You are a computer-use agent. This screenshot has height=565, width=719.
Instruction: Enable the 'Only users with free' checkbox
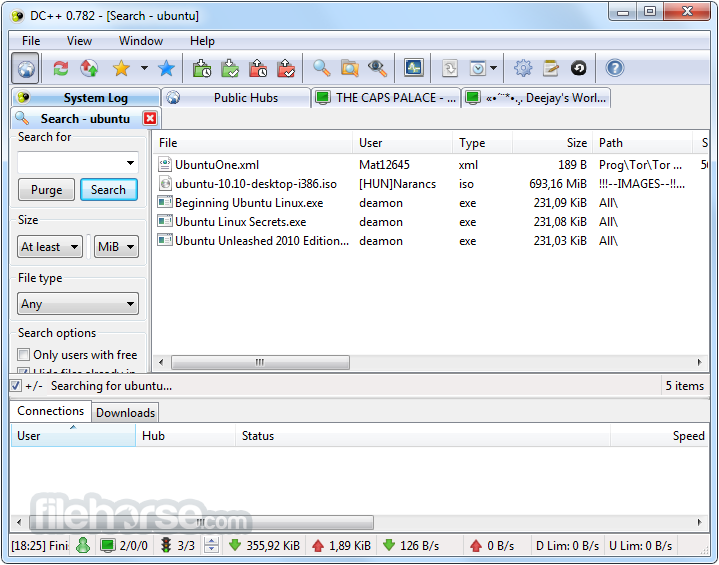(24, 355)
